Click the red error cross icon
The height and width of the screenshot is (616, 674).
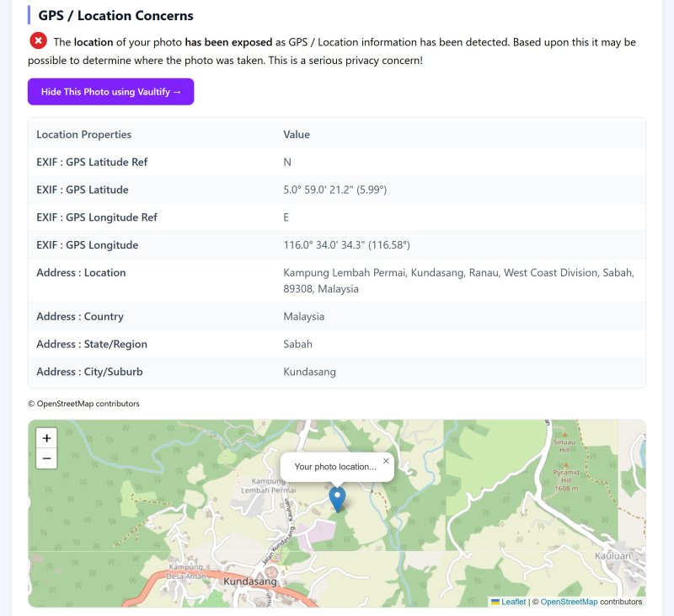coord(38,40)
